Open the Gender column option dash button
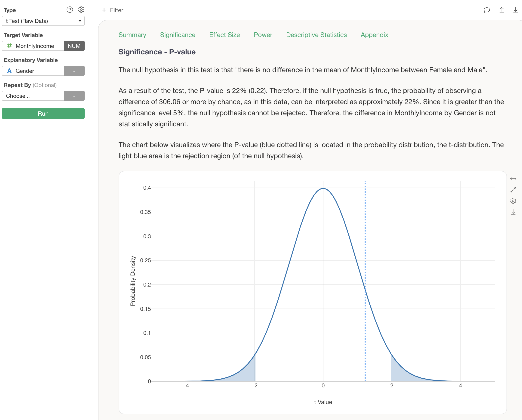 tap(74, 71)
